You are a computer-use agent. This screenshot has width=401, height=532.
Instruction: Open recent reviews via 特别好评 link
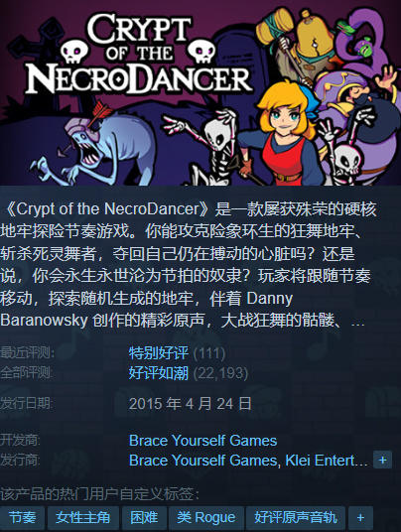pyautogui.click(x=159, y=353)
